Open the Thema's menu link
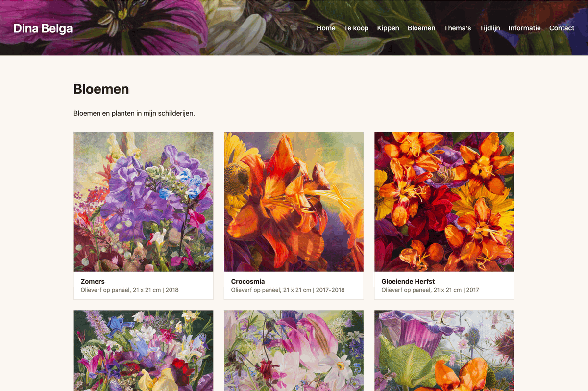The width and height of the screenshot is (588, 391). click(x=457, y=28)
